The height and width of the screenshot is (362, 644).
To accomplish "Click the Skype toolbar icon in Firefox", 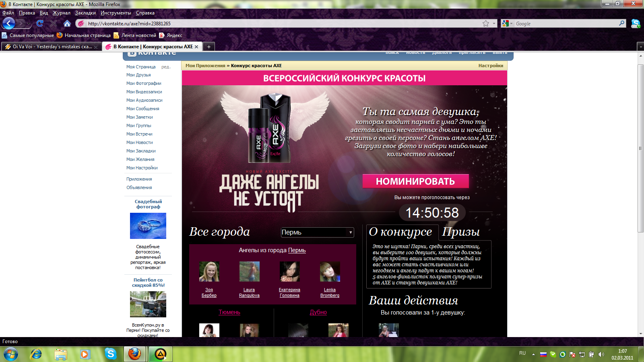I will coord(636,24).
